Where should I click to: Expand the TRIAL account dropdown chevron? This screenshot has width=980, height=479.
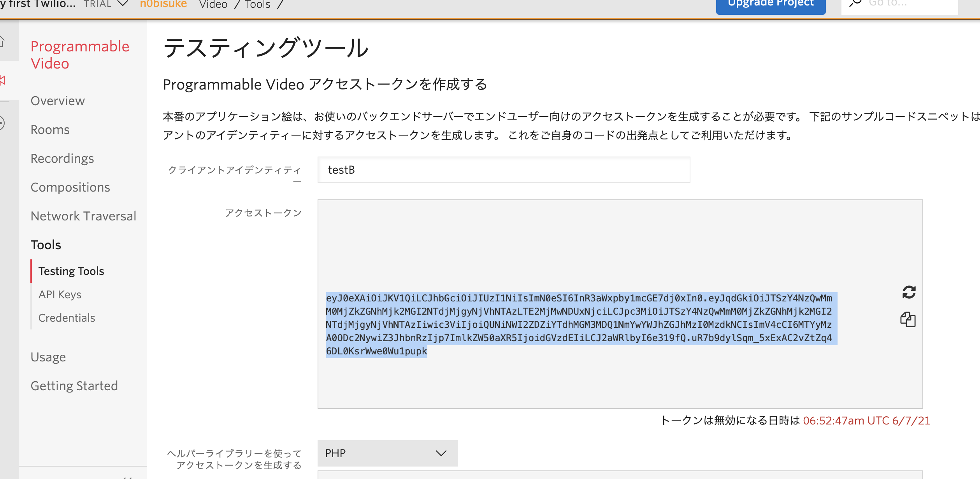pyautogui.click(x=122, y=4)
